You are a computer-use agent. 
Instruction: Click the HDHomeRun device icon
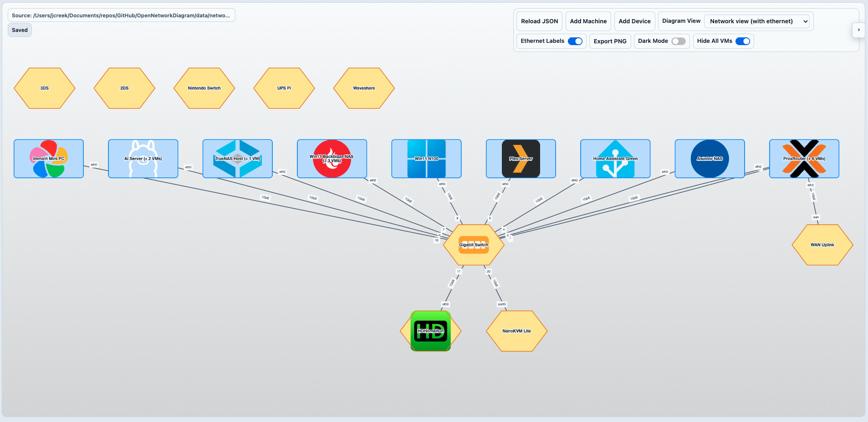click(x=431, y=331)
